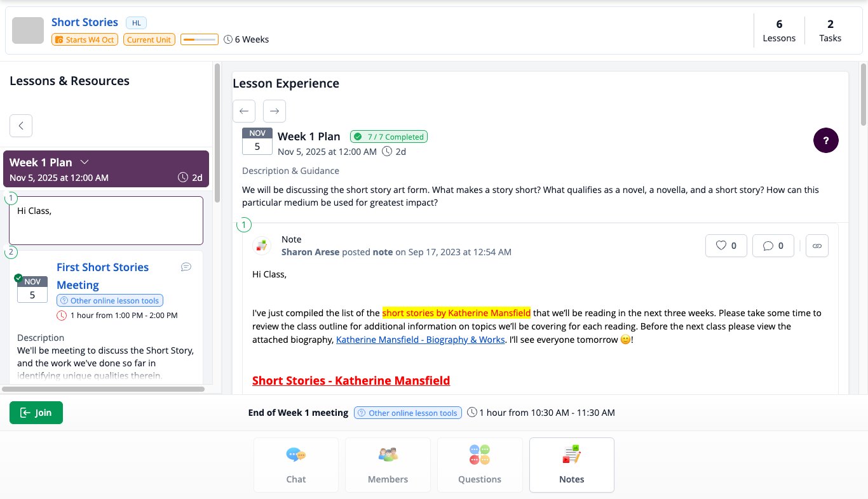The height and width of the screenshot is (499, 868).
Task: Click Short Stories - Katherine Mansfield red heading link
Action: click(x=351, y=381)
